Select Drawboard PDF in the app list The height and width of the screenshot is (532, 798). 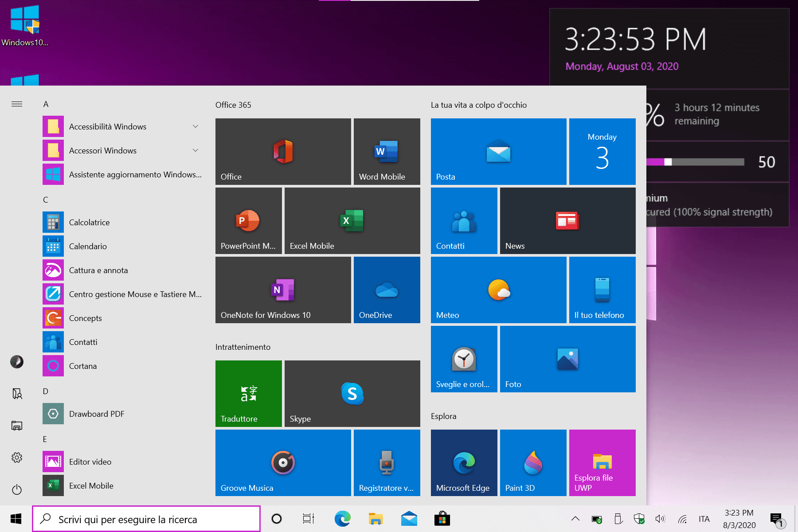[x=96, y=414]
